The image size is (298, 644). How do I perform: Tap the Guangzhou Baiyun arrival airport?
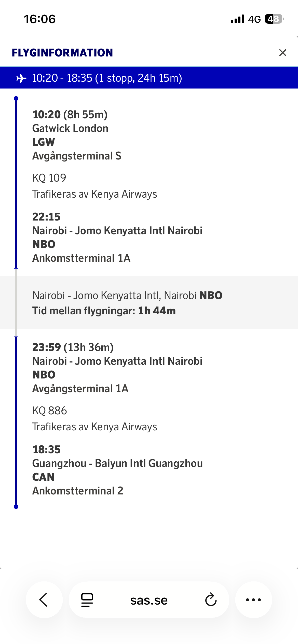pos(117,463)
